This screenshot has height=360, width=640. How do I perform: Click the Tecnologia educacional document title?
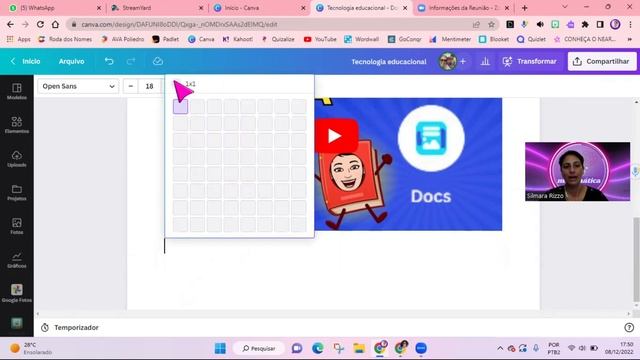coord(389,62)
